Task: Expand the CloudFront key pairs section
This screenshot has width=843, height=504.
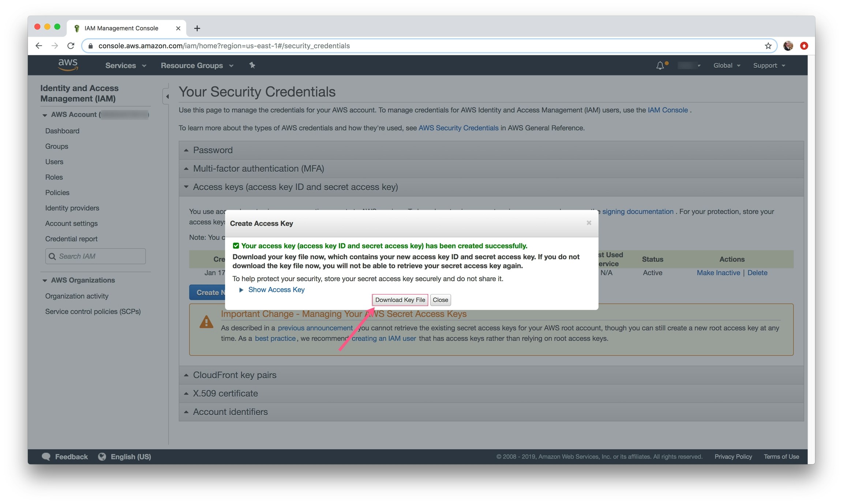Action: [x=235, y=375]
